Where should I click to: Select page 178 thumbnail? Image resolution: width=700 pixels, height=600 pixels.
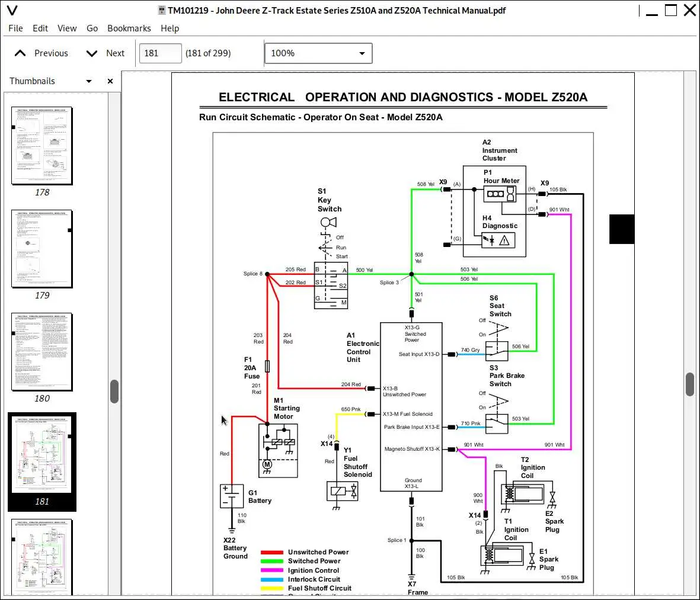[42, 146]
